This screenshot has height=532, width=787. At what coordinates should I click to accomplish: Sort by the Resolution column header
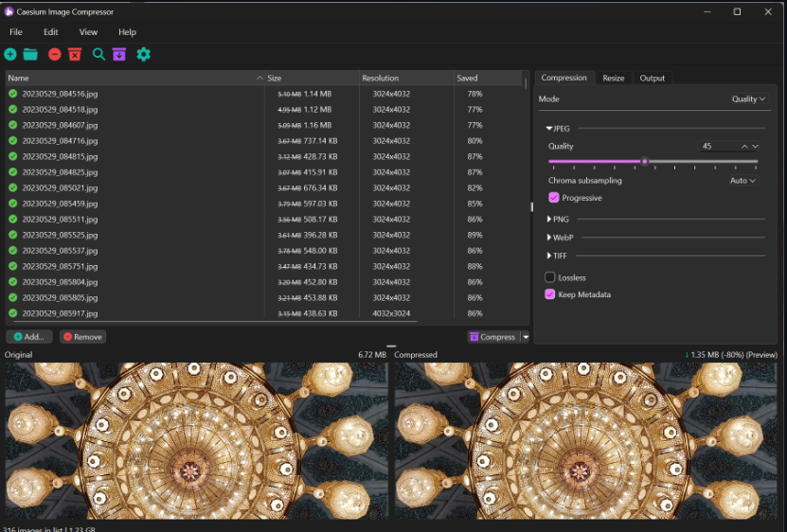point(406,78)
